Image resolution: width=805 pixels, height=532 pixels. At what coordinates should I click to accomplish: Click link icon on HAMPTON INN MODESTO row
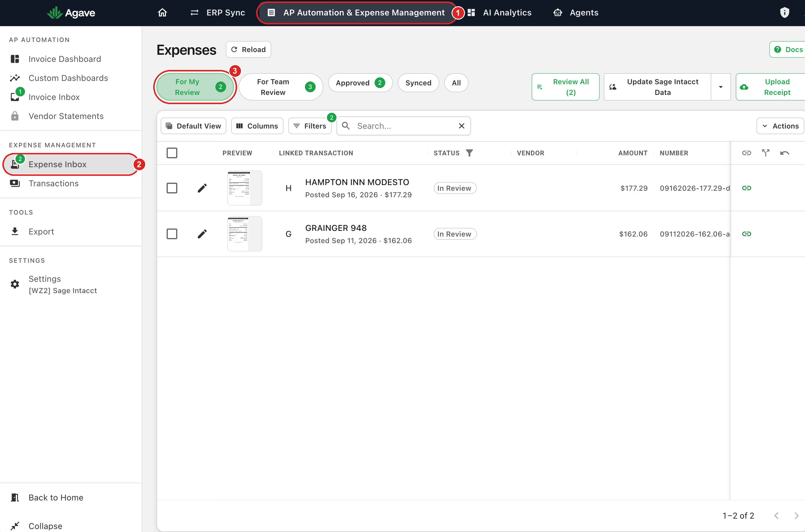pos(746,188)
